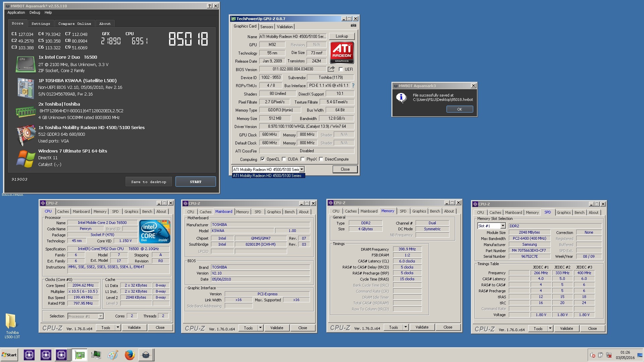Toggle the CUDA checkbox

[x=284, y=159]
